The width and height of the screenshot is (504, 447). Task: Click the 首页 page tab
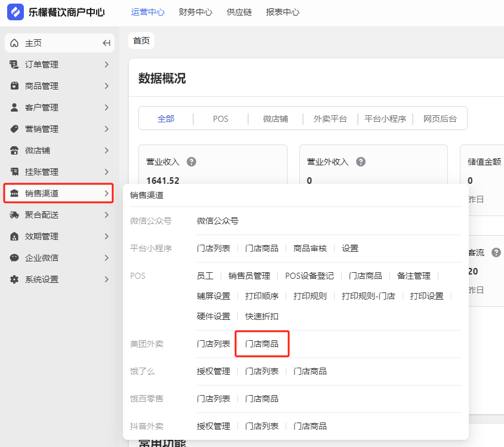(x=141, y=41)
